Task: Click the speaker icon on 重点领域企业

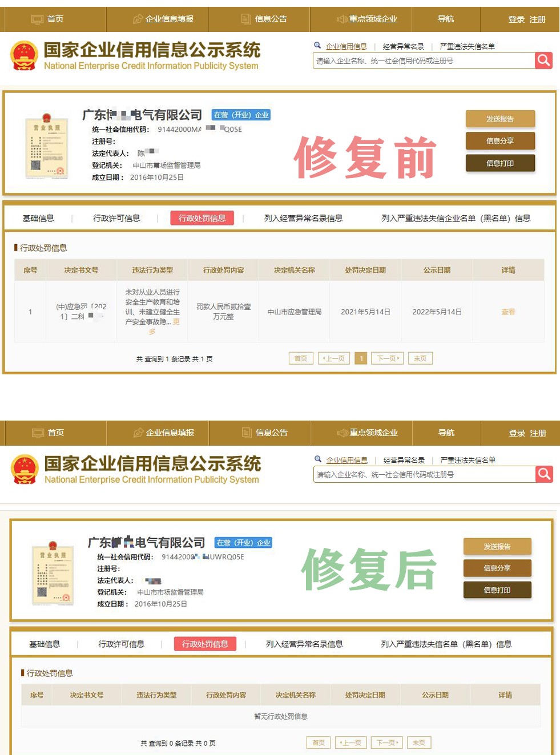Action: 343,18
